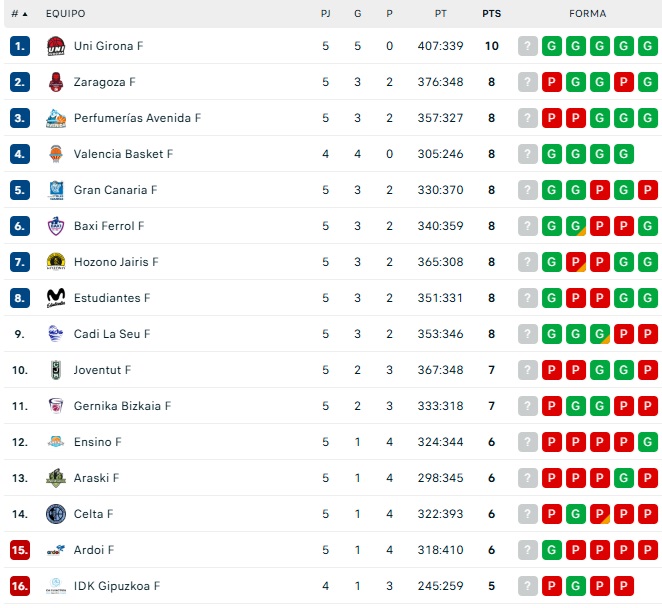Sort standings by PTS column header

491,14
